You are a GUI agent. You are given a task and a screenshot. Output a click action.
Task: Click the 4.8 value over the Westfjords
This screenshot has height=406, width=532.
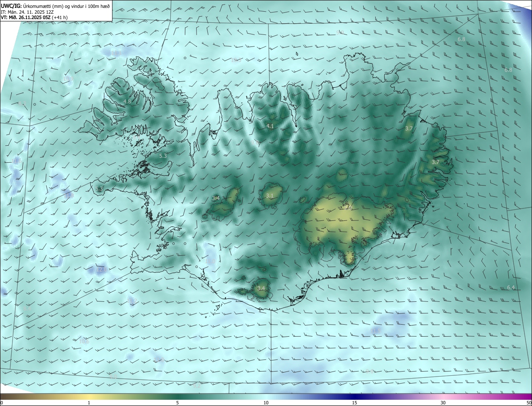[128, 101]
